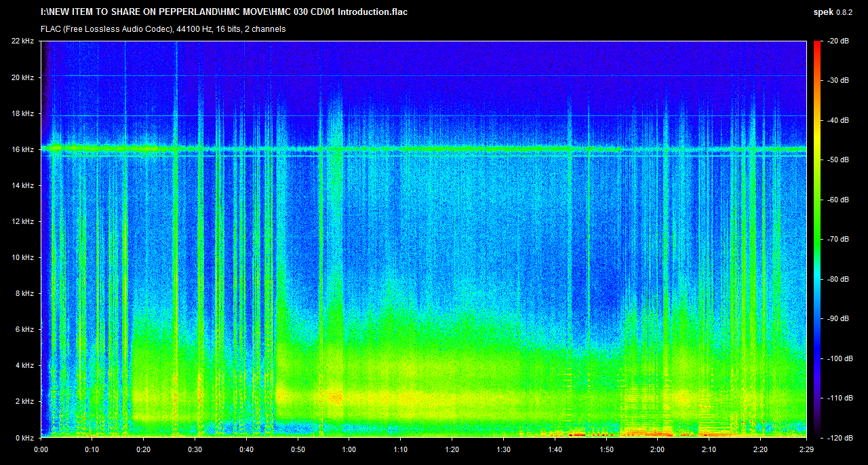Click the 0 kHz frequency axis label
The width and height of the screenshot is (868, 465).
[x=24, y=438]
